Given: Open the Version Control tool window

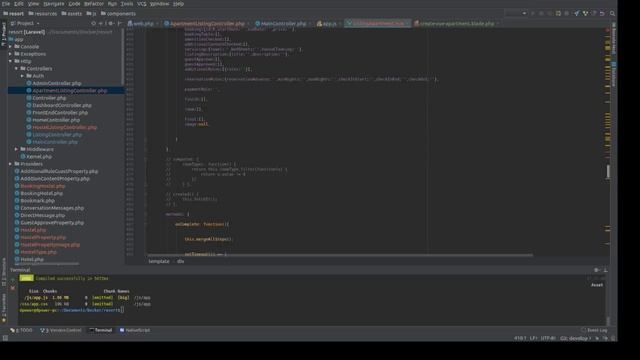Looking at the screenshot, I should 61,330.
